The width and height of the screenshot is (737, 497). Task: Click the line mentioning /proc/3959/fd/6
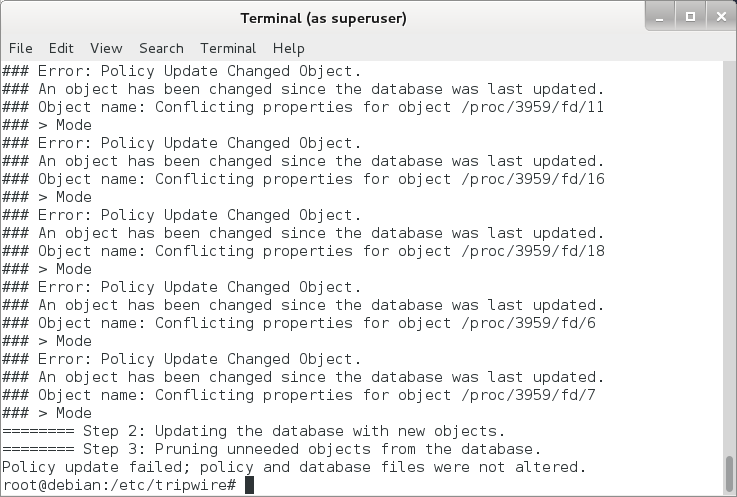299,323
